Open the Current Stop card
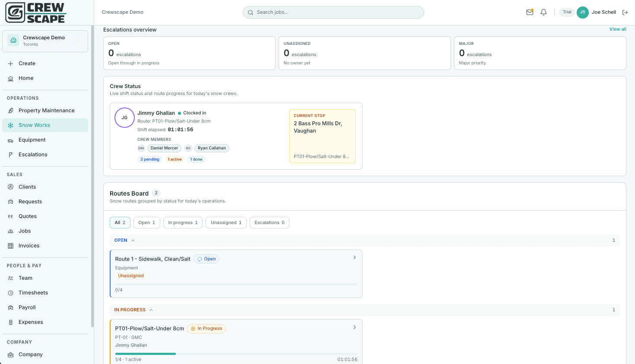 [x=322, y=136]
